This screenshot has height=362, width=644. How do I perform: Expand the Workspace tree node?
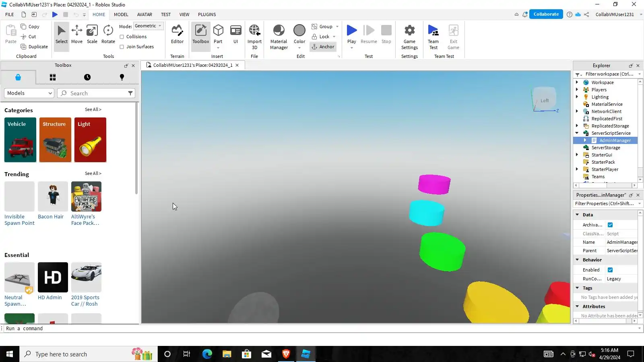pos(577,82)
